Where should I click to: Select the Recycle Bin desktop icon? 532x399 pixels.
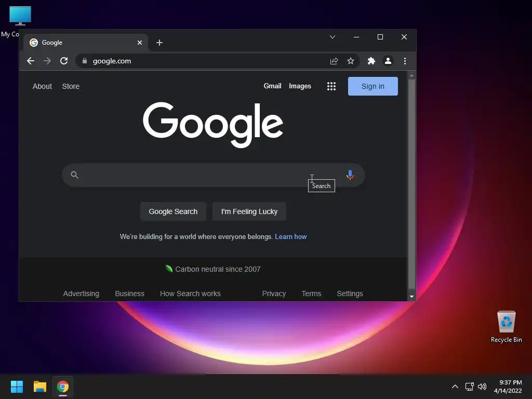pos(506,327)
